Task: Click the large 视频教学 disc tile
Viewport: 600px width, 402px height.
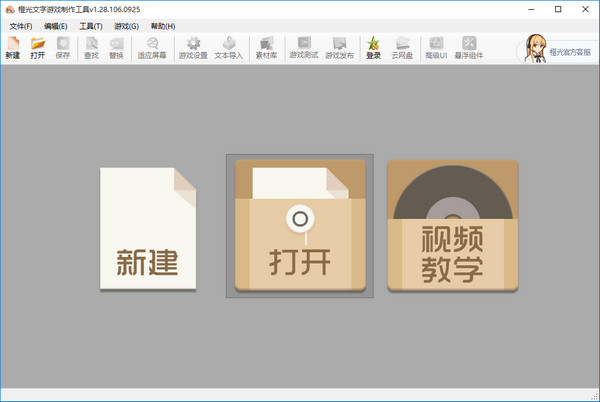Action: [x=453, y=225]
